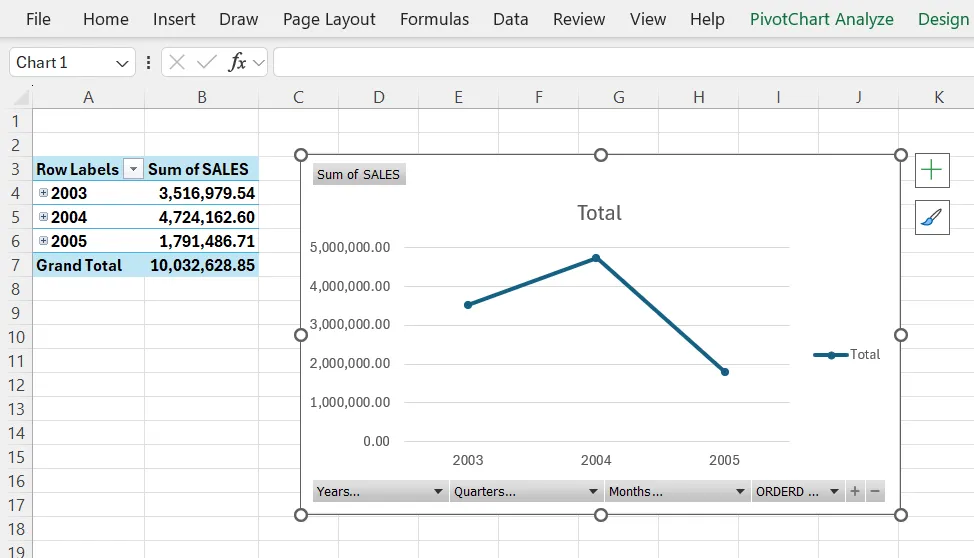Open the function dropdown arrow beside fx

(x=259, y=62)
